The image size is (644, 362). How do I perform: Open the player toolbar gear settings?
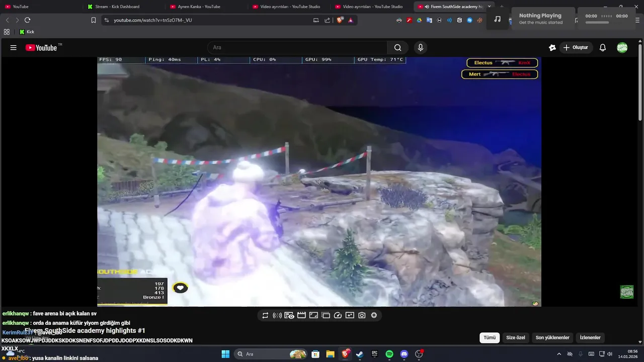(x=374, y=315)
